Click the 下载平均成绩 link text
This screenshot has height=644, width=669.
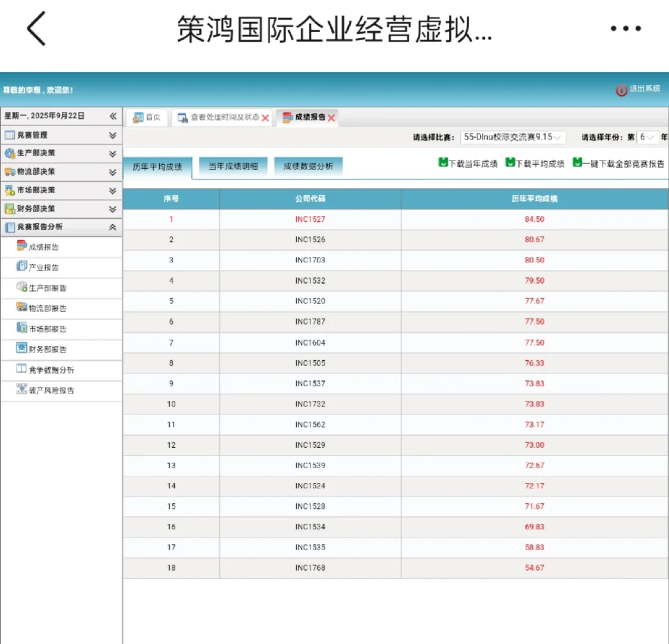(540, 164)
